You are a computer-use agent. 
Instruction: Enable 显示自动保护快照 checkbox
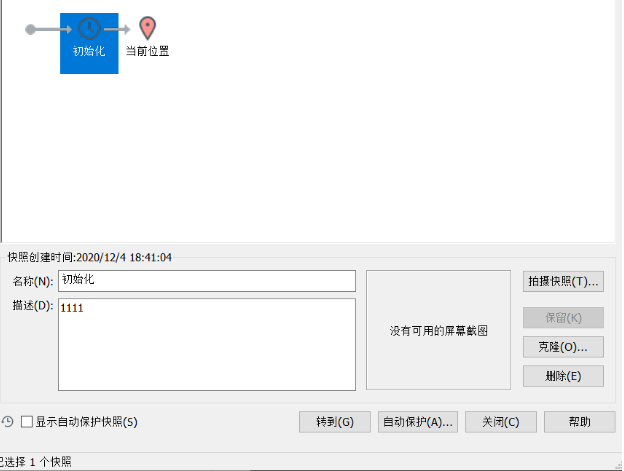point(27,422)
